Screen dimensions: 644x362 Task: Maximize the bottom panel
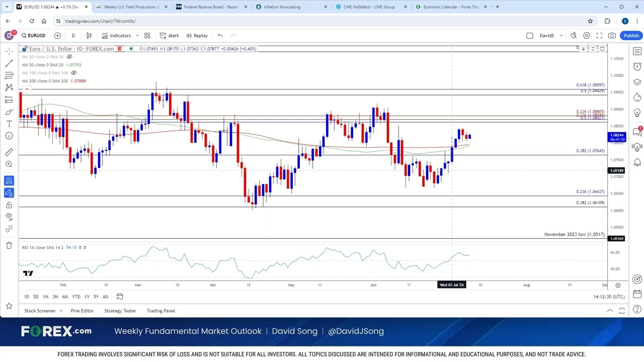622,311
